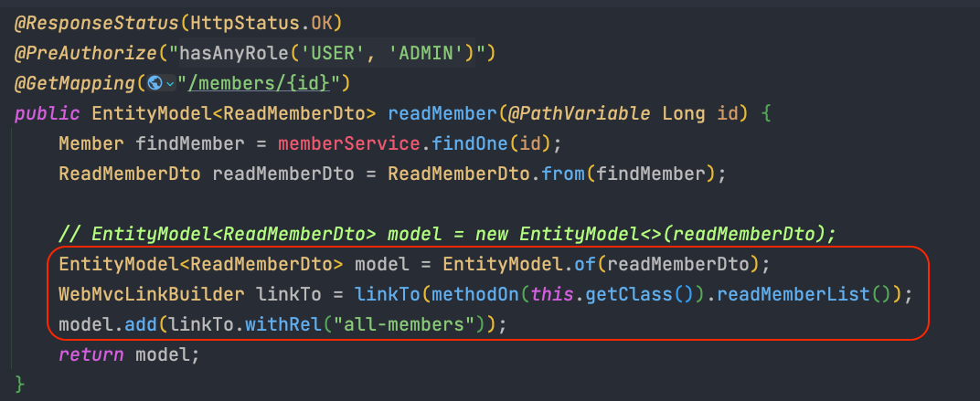The image size is (980, 401).
Task: Click the of method after EntityModel
Action: click(585, 264)
